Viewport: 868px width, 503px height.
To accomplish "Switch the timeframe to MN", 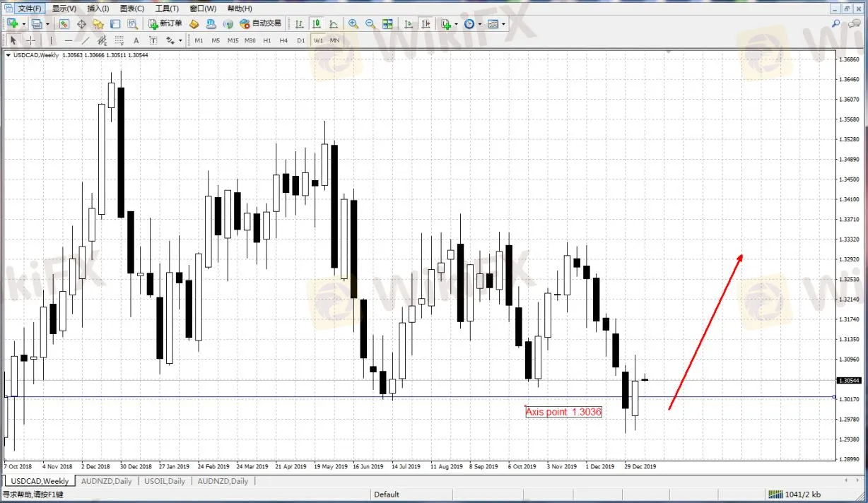I will (334, 40).
